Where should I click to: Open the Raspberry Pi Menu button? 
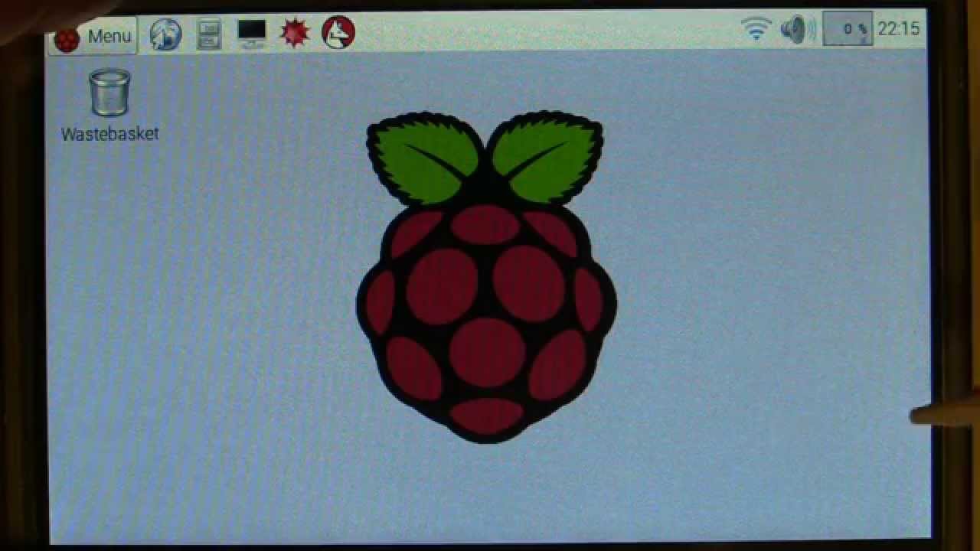click(x=93, y=36)
